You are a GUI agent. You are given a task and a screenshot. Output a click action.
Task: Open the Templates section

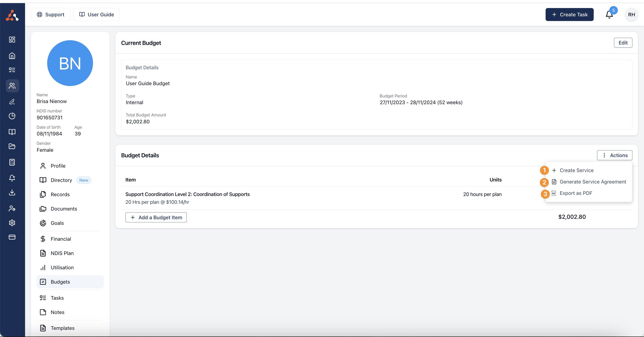[x=70, y=328]
